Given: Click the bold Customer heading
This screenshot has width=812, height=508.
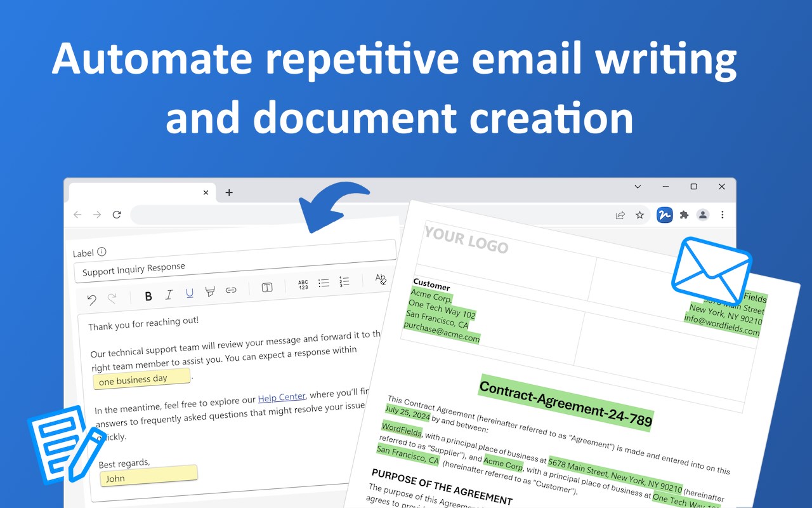Looking at the screenshot, I should (x=431, y=285).
